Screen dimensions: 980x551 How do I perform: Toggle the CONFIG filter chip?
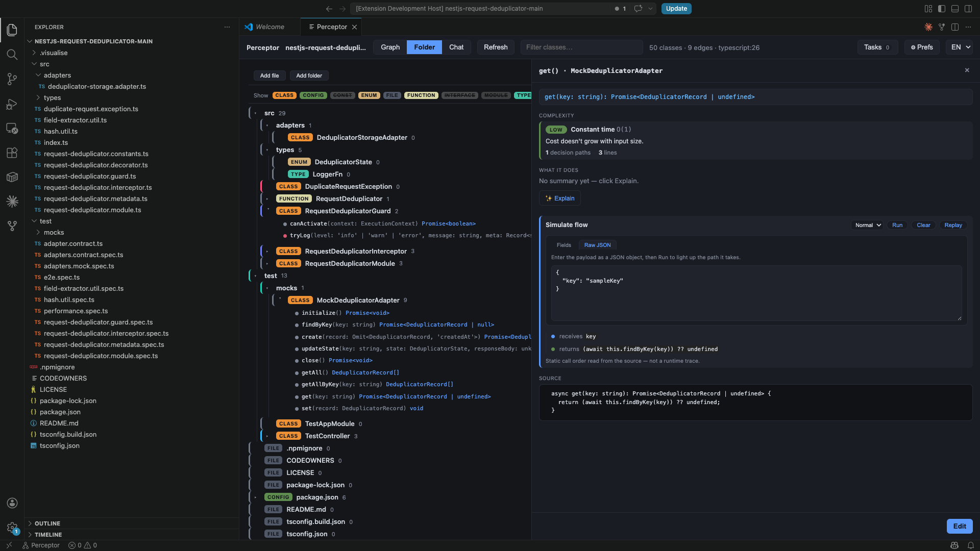point(313,95)
